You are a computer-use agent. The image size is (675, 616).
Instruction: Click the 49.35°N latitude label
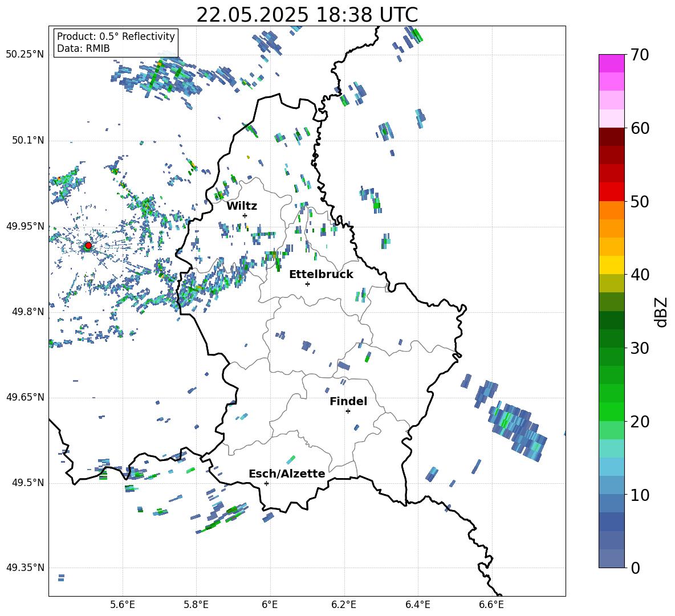coord(25,568)
